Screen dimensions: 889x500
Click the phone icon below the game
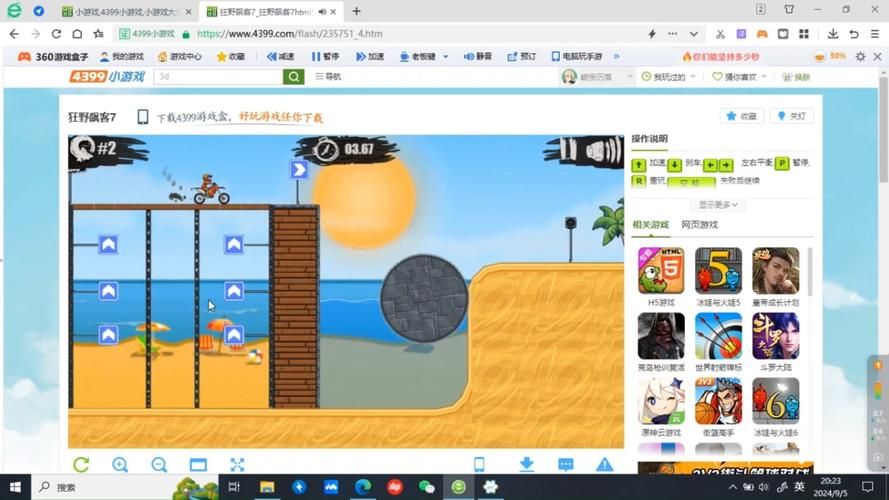[x=479, y=464]
